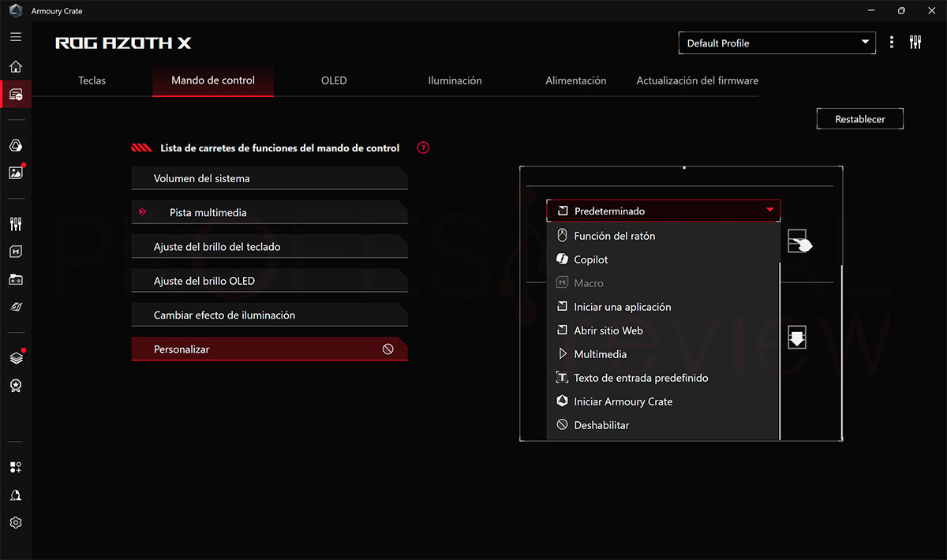
Task: Click the dropdown list's vertical scrollbar
Action: pyautogui.click(x=780, y=351)
